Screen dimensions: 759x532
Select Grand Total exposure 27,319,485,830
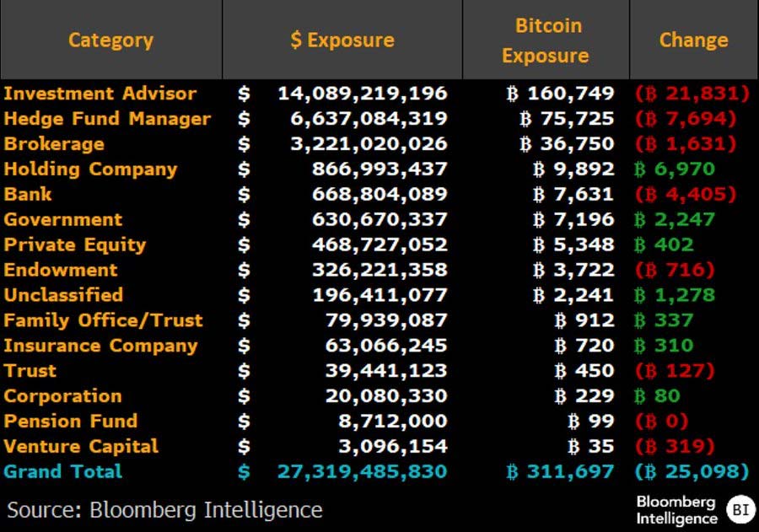362,471
